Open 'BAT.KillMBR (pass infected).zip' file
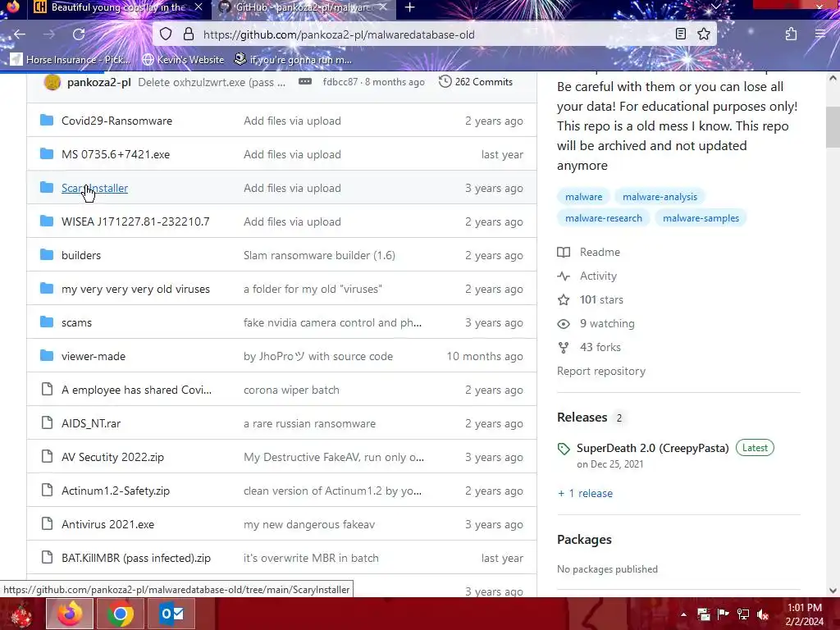Image resolution: width=840 pixels, height=630 pixels. click(x=136, y=558)
